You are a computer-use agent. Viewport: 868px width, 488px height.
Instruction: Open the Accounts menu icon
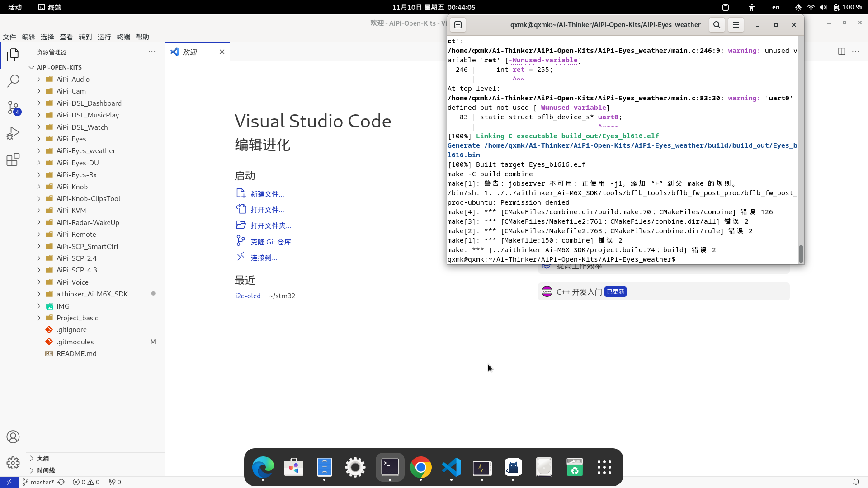pyautogui.click(x=13, y=437)
